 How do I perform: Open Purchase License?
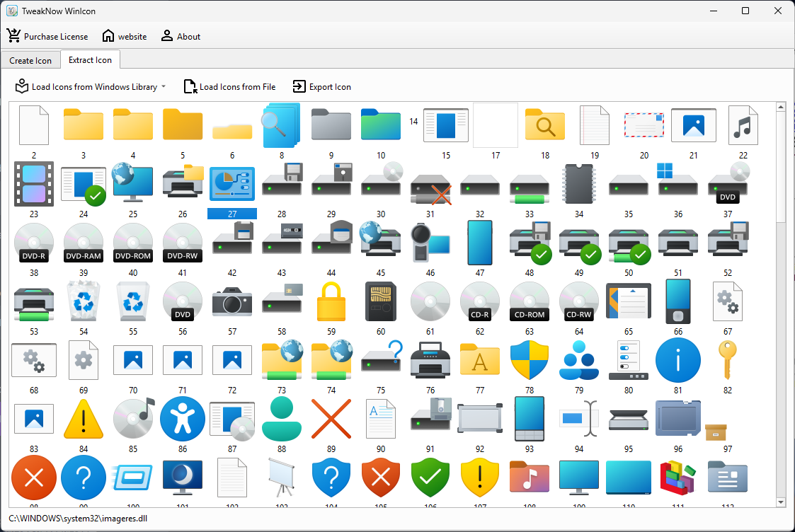click(47, 37)
